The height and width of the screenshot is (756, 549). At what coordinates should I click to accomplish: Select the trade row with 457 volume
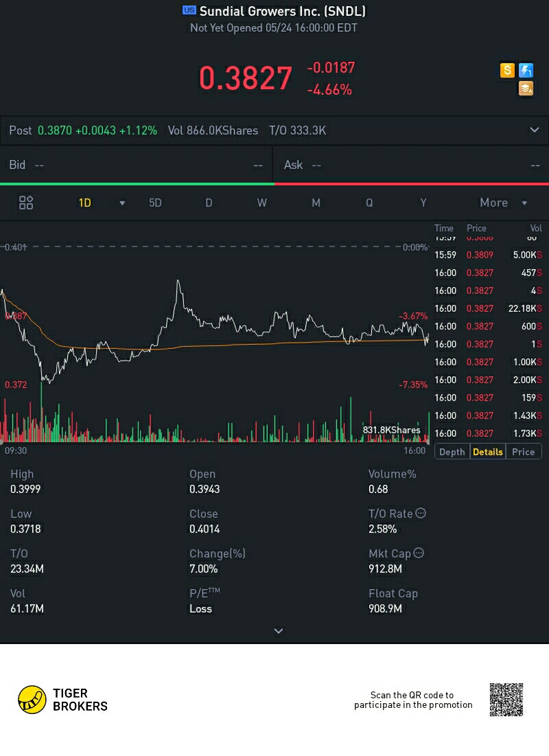pos(488,273)
